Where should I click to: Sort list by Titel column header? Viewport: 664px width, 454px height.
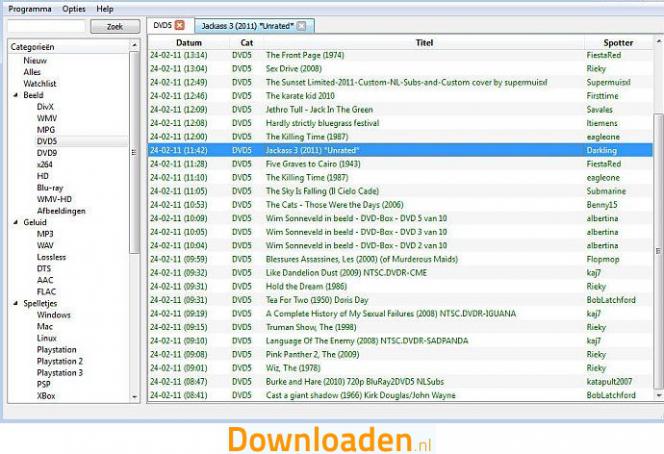tap(424, 42)
